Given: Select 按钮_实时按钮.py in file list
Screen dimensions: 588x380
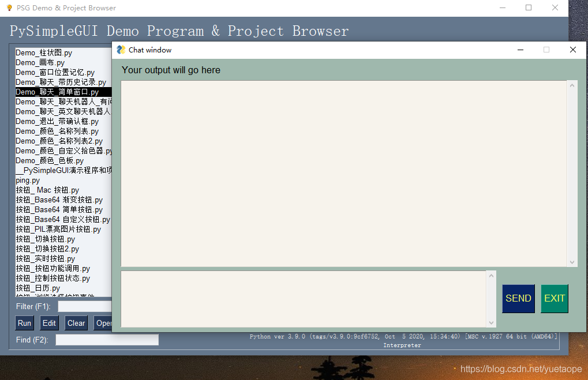Looking at the screenshot, I should (63, 258).
